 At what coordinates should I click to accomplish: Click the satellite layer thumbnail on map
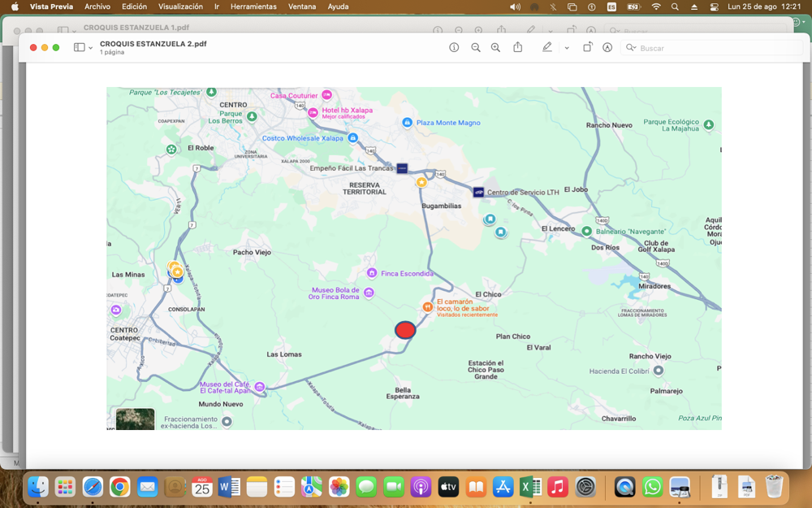(x=135, y=419)
